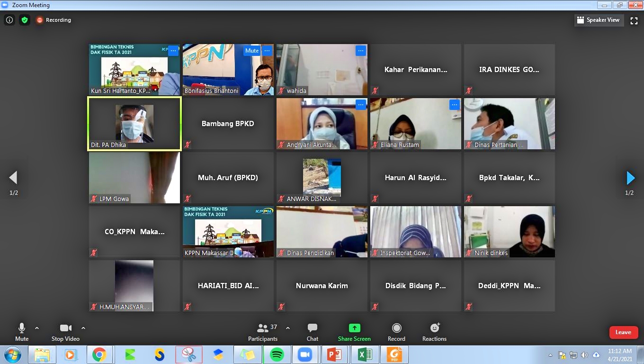Select LPM Gowa video tile
644x364 pixels.
[x=134, y=178]
